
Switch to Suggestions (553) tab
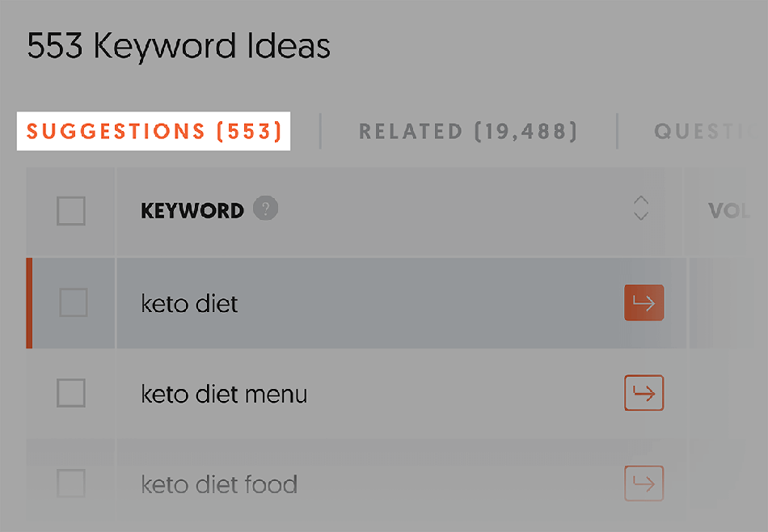tap(154, 131)
